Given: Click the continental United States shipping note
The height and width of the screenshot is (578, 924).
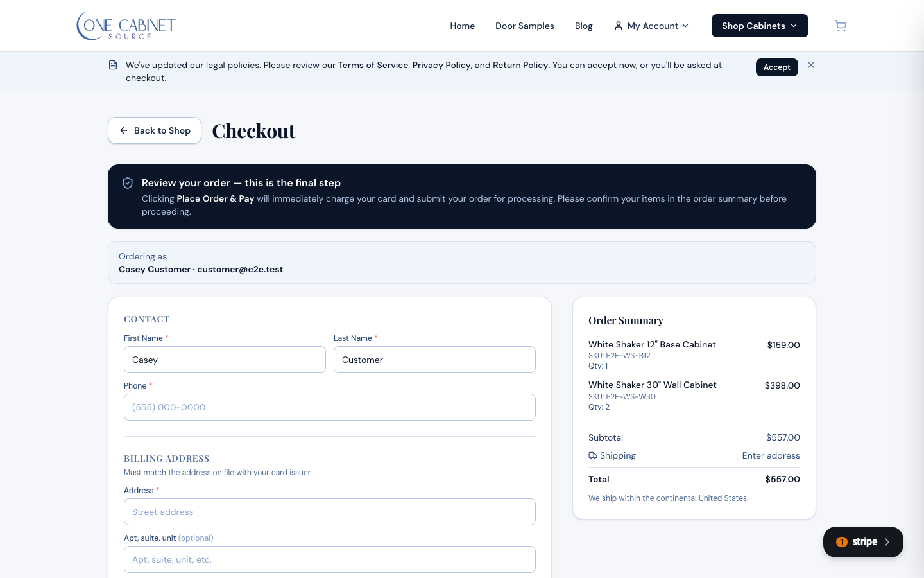Looking at the screenshot, I should click(x=668, y=498).
